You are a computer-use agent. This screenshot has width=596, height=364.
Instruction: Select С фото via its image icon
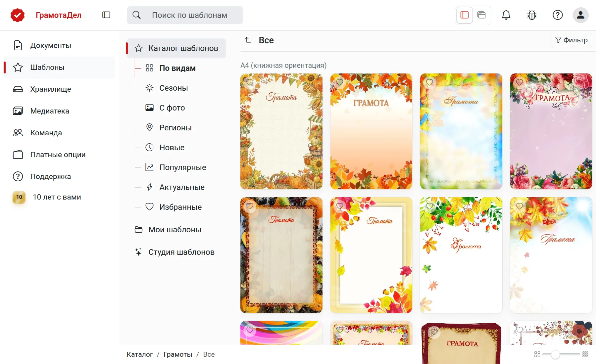point(150,108)
